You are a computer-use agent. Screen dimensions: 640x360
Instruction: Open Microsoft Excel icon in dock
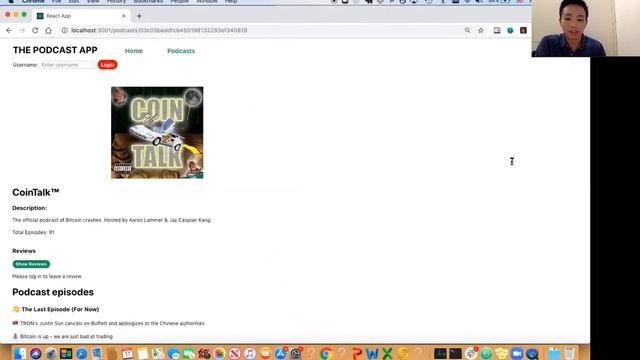[x=387, y=353]
